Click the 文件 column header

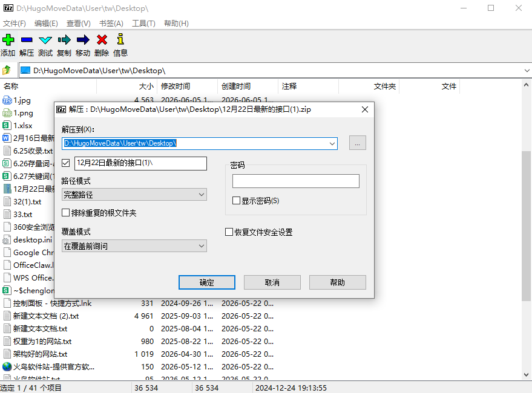click(429, 86)
